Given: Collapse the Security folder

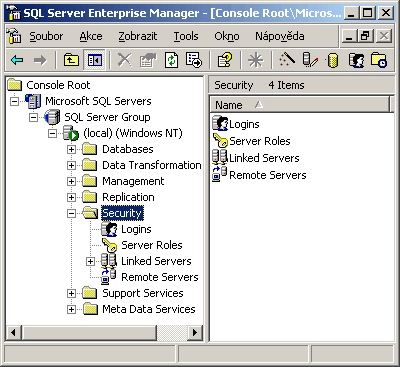Looking at the screenshot, I should (x=71, y=213).
